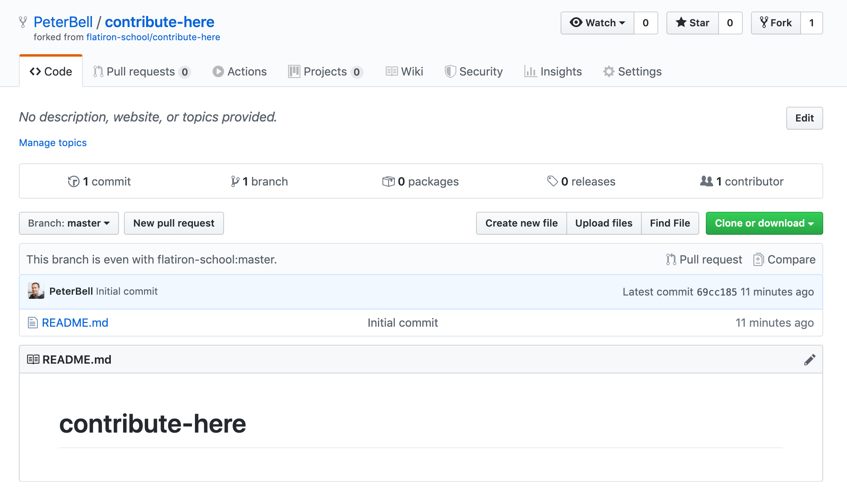The height and width of the screenshot is (504, 847).
Task: Click Manage topics link
Action: (x=53, y=142)
